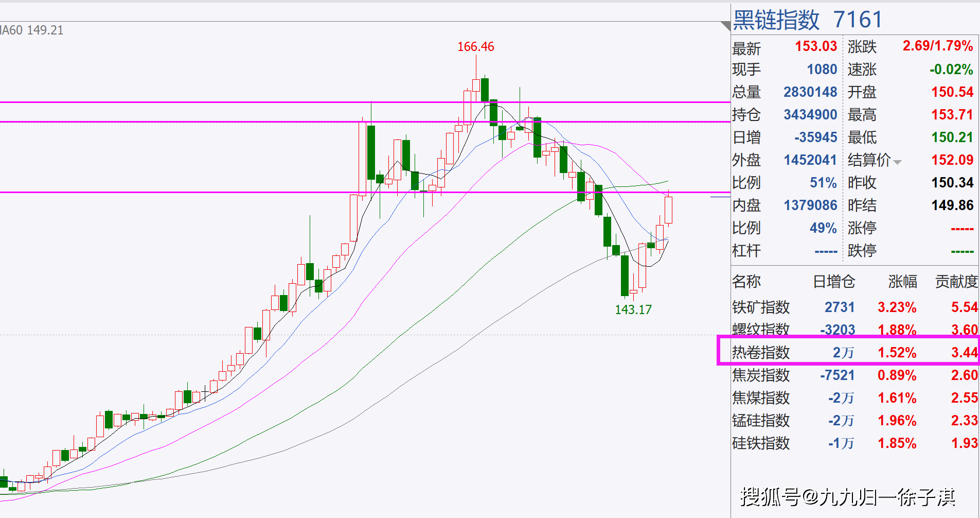Select the 焦煤指数 row
Viewport: 980px width, 518px height.
855,398
